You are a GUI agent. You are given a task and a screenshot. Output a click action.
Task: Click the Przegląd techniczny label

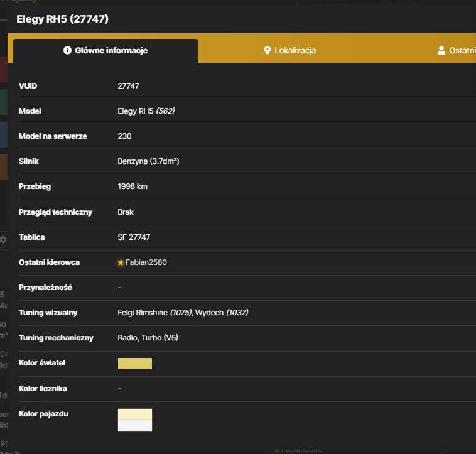click(55, 212)
